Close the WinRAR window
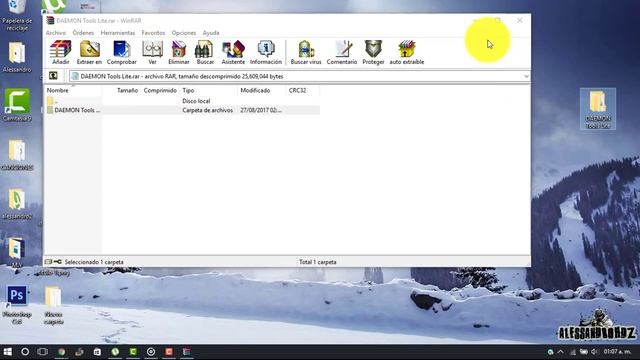Viewport: 640px width, 360px height. 520,20
